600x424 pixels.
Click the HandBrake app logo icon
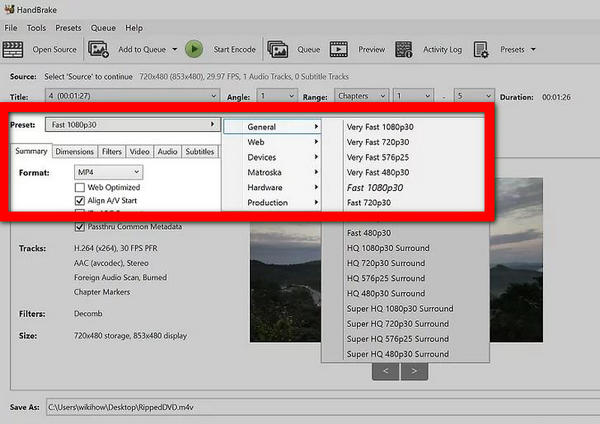tap(9, 9)
